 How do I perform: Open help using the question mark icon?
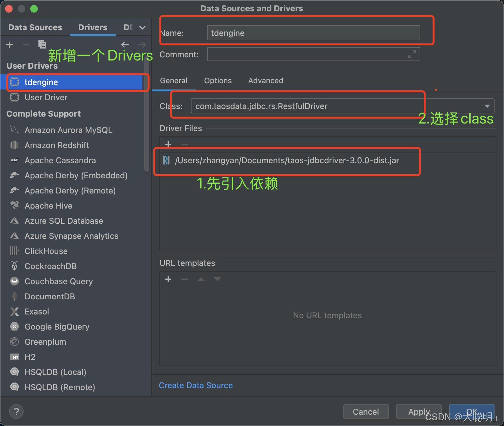pos(16,411)
